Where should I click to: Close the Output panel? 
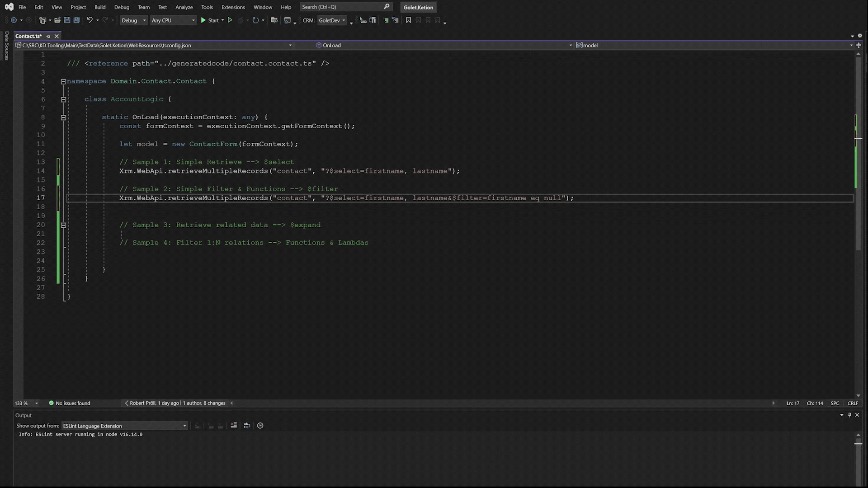(857, 415)
